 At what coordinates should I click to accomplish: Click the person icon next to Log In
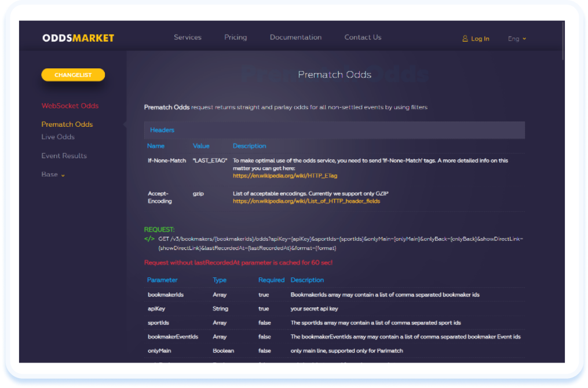click(x=465, y=38)
